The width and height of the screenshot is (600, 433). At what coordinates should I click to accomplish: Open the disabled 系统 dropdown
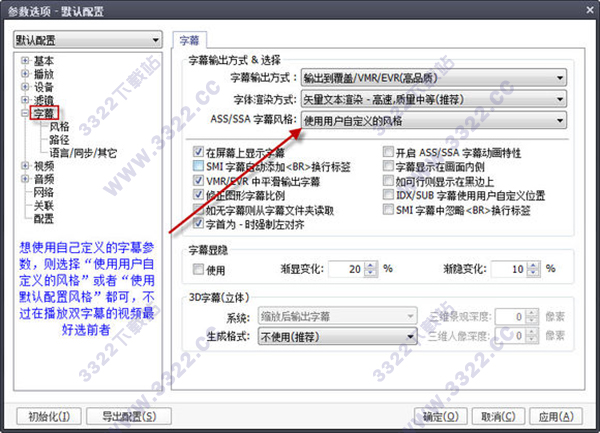[x=338, y=316]
